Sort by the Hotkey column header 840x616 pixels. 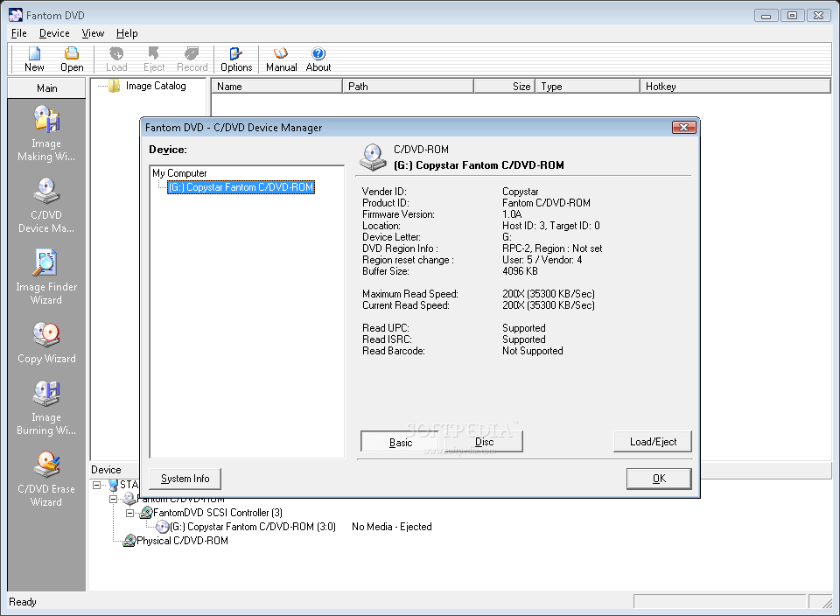[736, 87]
